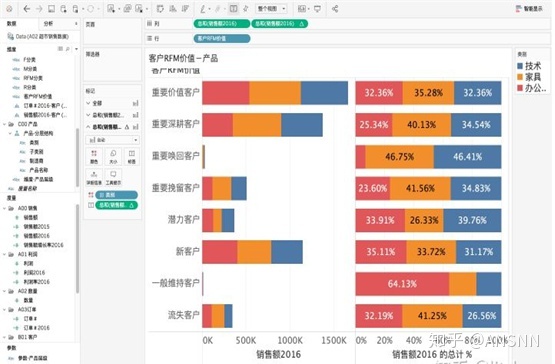Click the Sort ascending toolbar icon

click(x=173, y=9)
